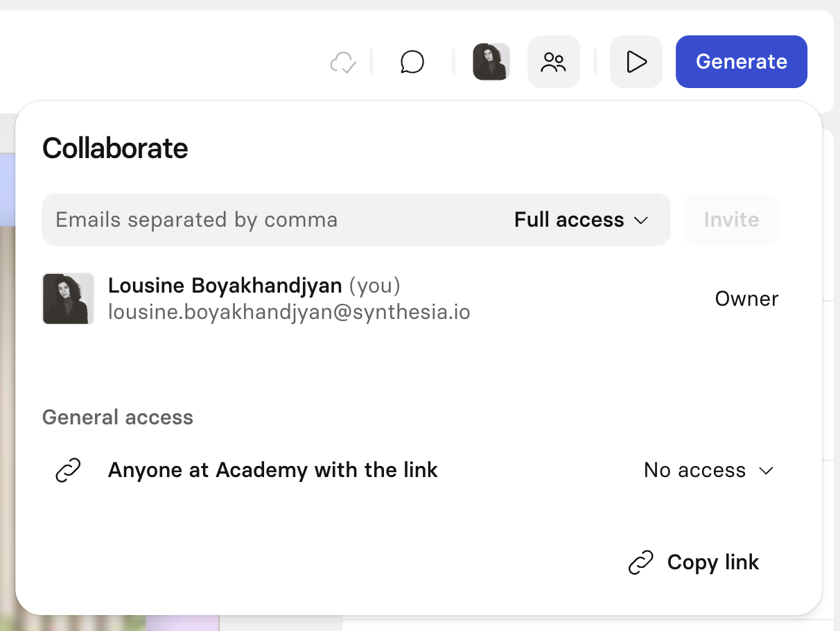Click the play preview icon

(x=636, y=62)
